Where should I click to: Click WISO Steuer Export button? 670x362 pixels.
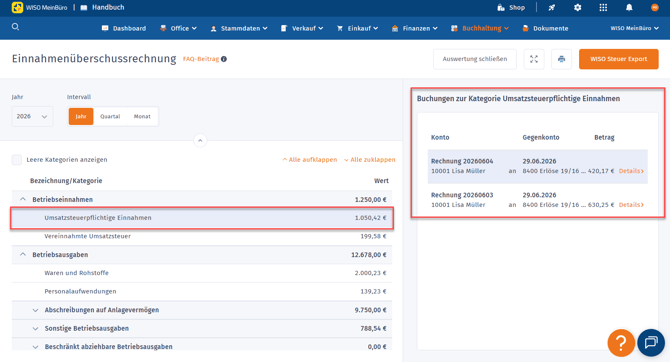pos(618,59)
